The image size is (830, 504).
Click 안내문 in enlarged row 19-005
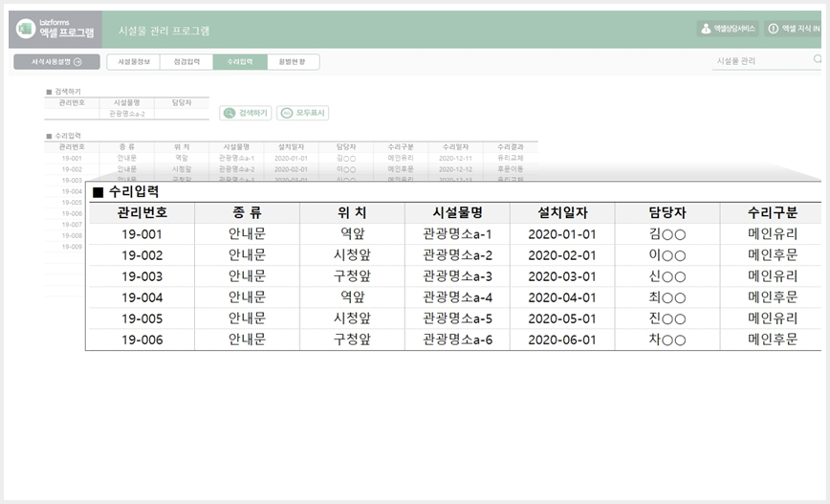click(x=247, y=318)
